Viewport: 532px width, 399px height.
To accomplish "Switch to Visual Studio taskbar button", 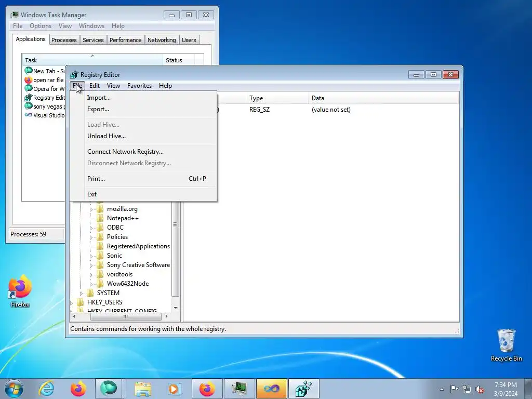I will 272,389.
